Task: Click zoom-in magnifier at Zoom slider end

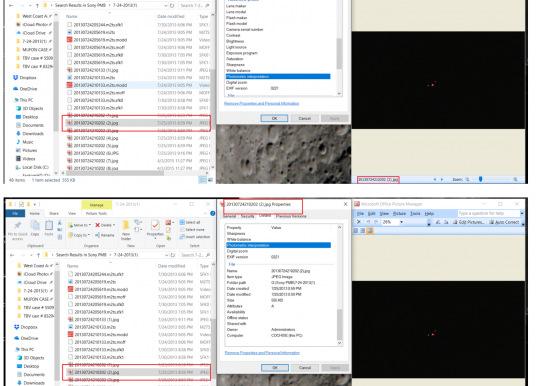Action: [x=515, y=179]
